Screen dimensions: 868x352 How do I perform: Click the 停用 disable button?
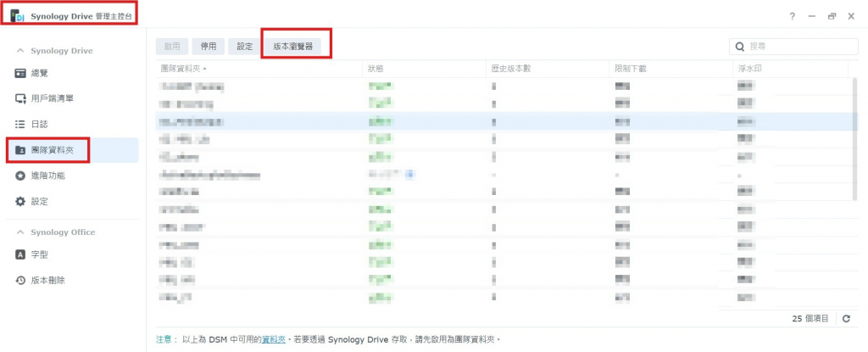(209, 47)
